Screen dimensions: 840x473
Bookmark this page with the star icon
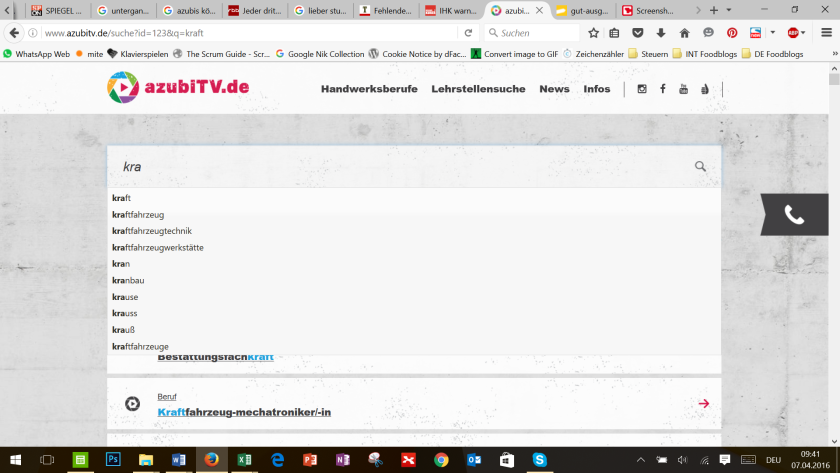click(x=594, y=33)
